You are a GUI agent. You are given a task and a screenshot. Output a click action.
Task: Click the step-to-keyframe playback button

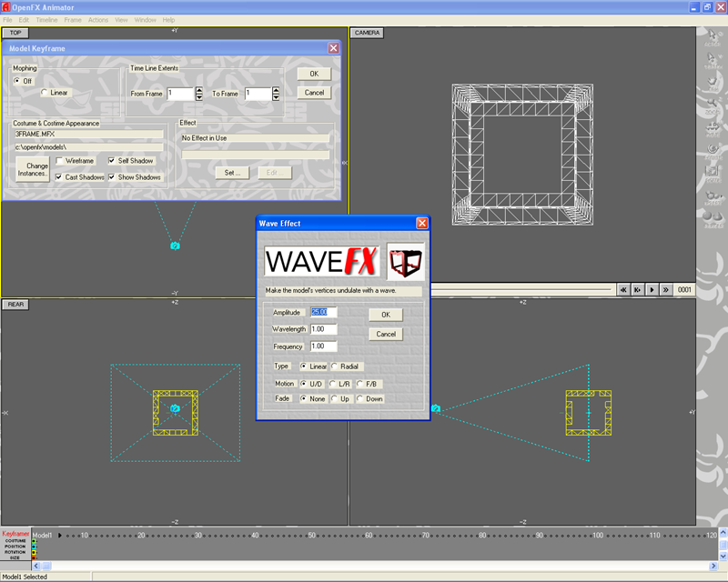pyautogui.click(x=638, y=289)
